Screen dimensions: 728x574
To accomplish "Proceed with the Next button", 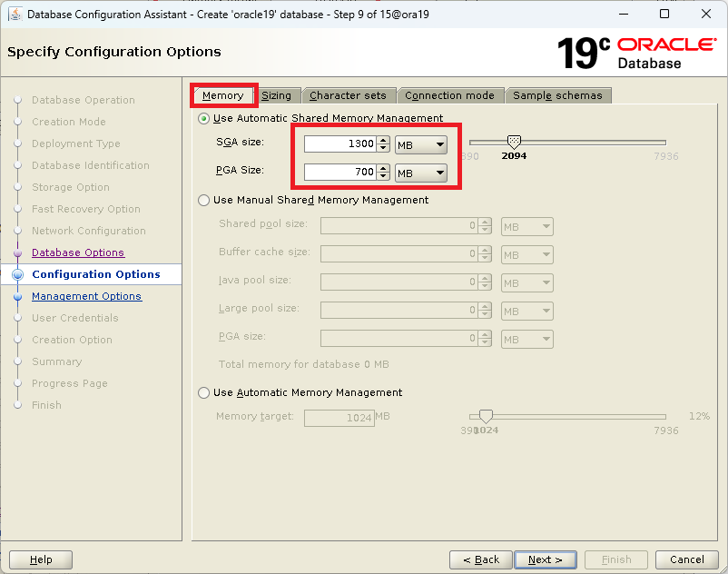I will (x=546, y=559).
